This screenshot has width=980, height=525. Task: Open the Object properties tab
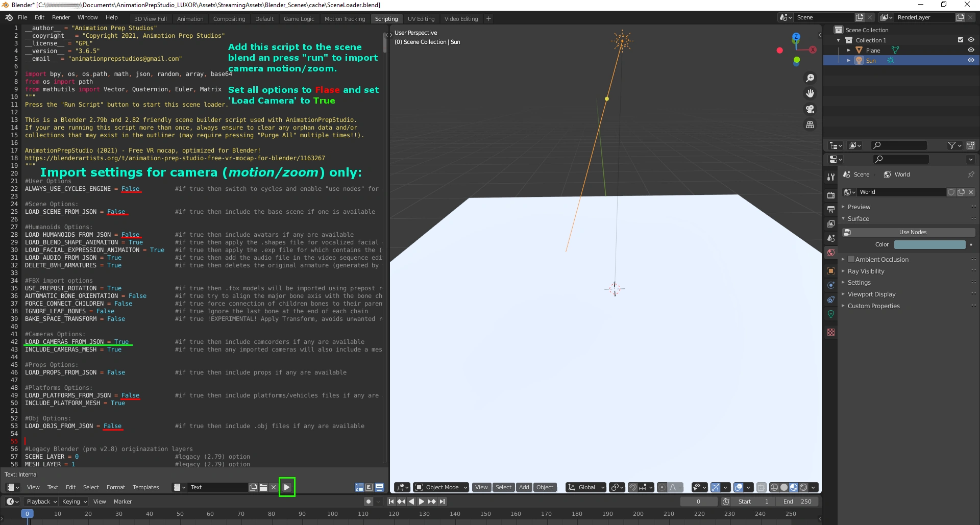831,271
